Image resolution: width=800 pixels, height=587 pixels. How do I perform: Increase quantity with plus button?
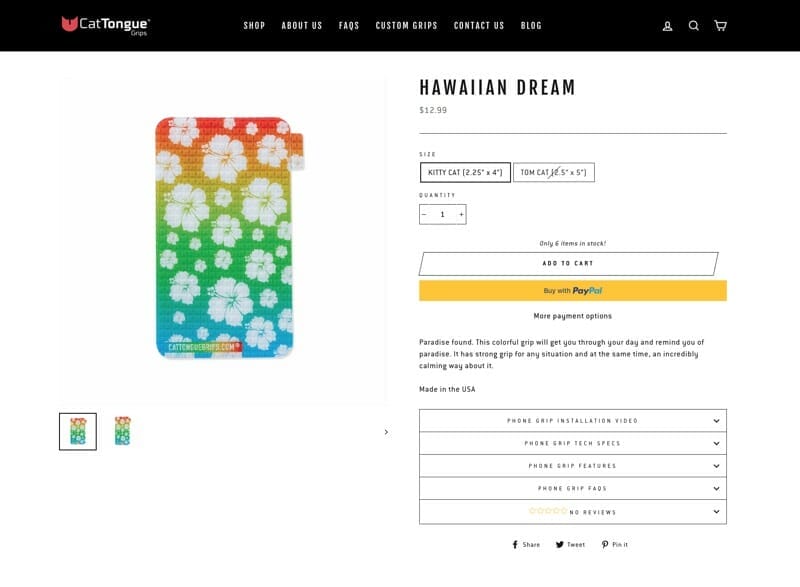(461, 214)
